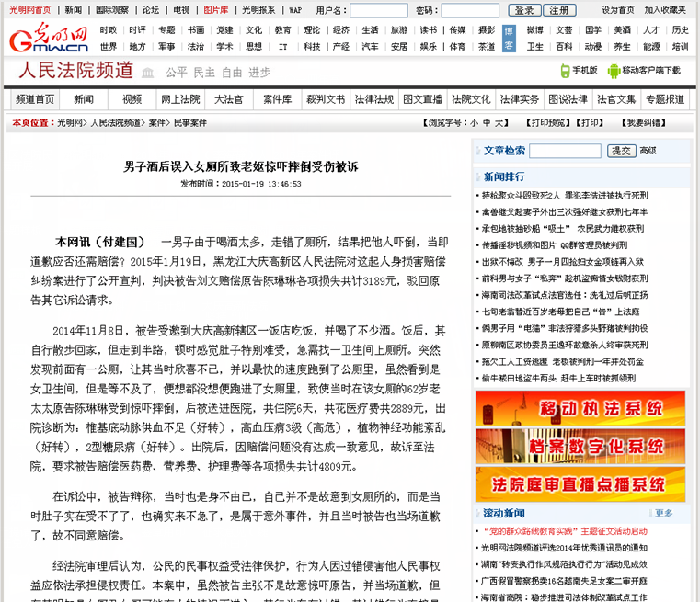Select the 法律法规 tab
Image resolution: width=700 pixels, height=602 pixels.
(x=374, y=100)
